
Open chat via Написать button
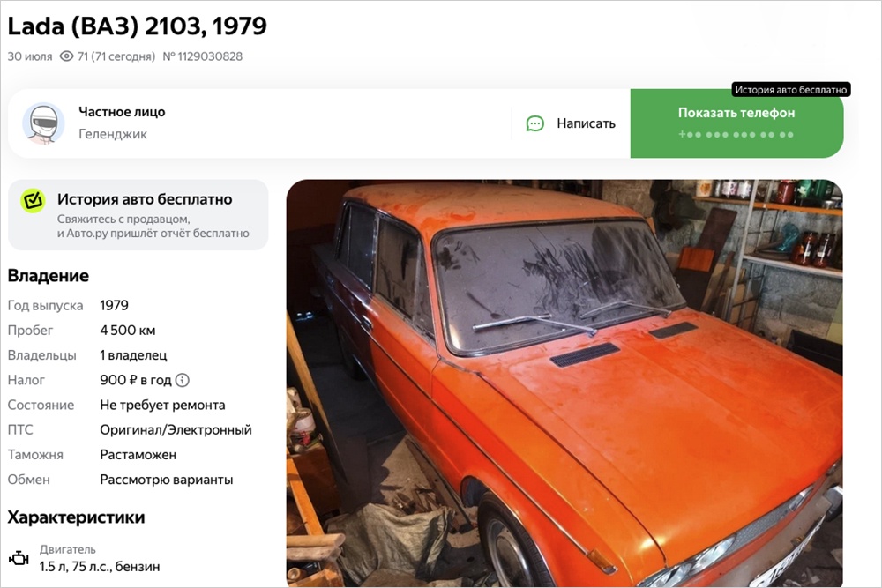click(571, 123)
